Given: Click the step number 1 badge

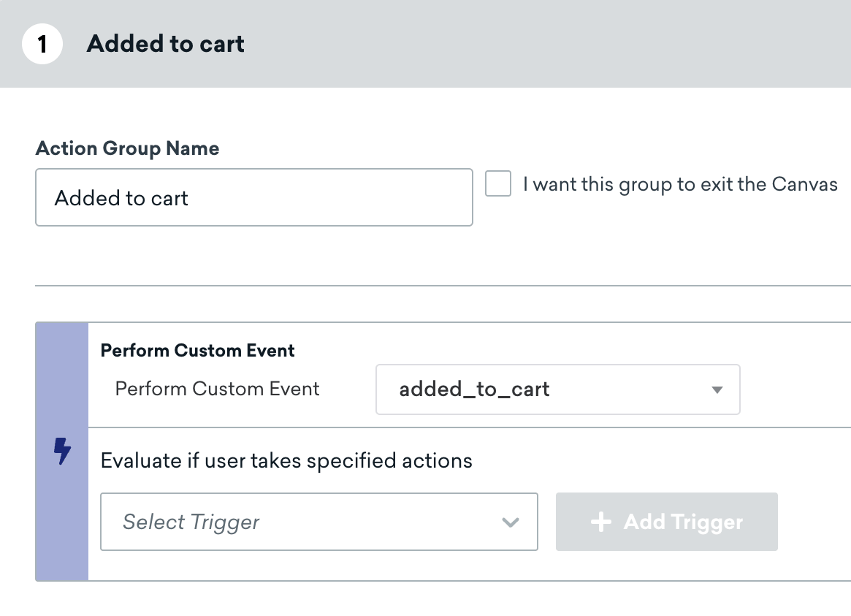Looking at the screenshot, I should [x=42, y=44].
